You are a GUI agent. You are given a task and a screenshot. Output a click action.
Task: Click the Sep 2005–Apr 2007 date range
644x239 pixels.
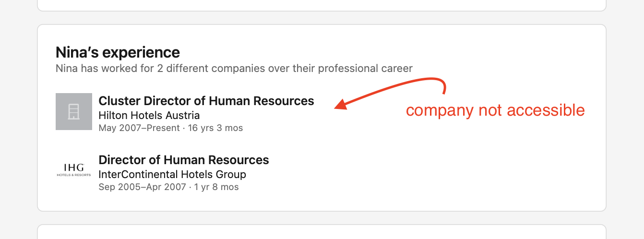[142, 187]
